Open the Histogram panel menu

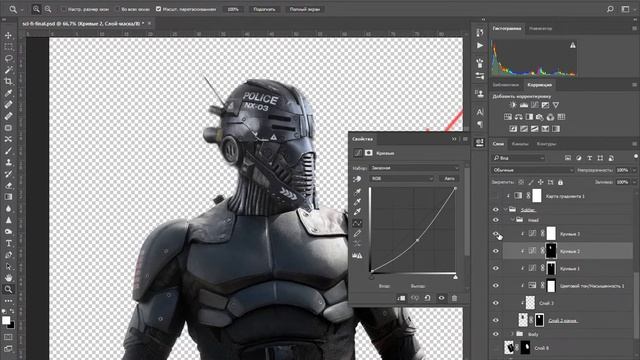tap(634, 29)
